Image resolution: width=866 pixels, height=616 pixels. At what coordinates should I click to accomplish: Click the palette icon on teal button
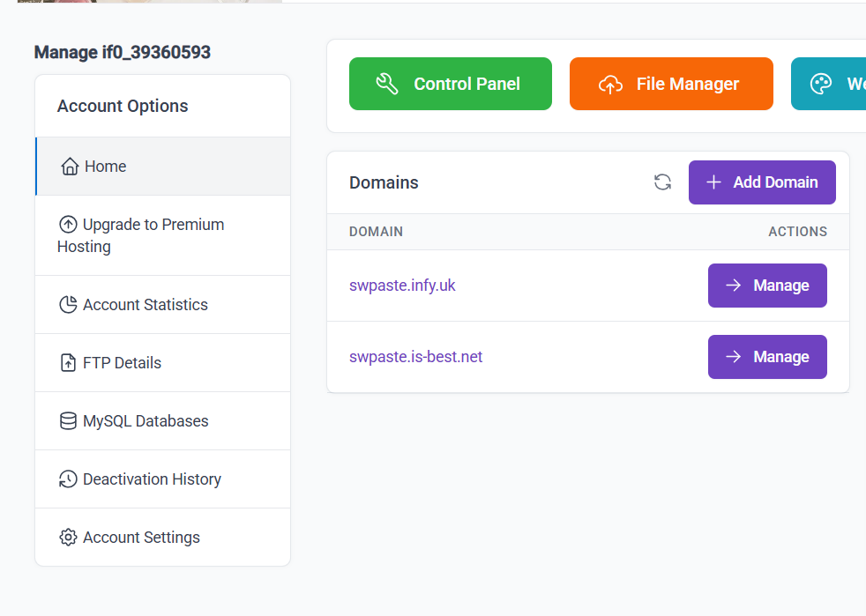pyautogui.click(x=821, y=84)
